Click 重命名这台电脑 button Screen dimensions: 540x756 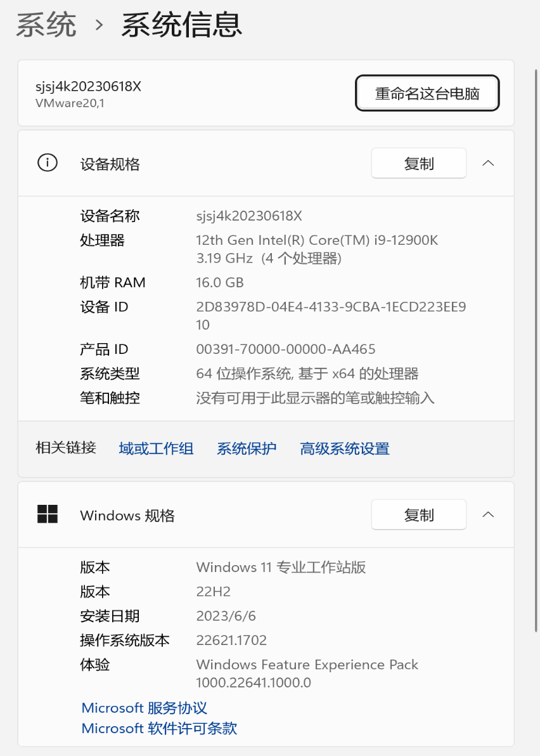click(x=427, y=93)
